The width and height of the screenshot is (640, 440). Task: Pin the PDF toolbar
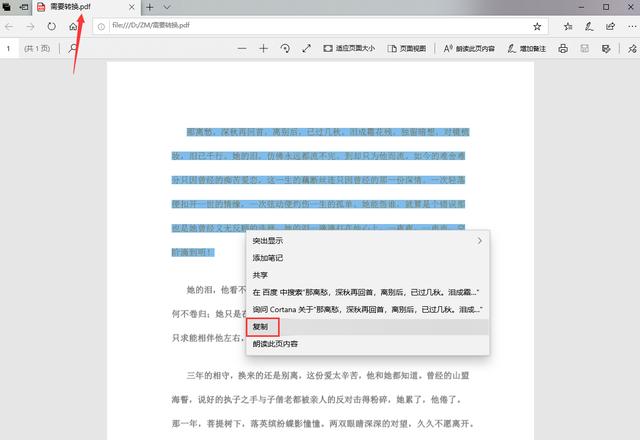tap(632, 49)
